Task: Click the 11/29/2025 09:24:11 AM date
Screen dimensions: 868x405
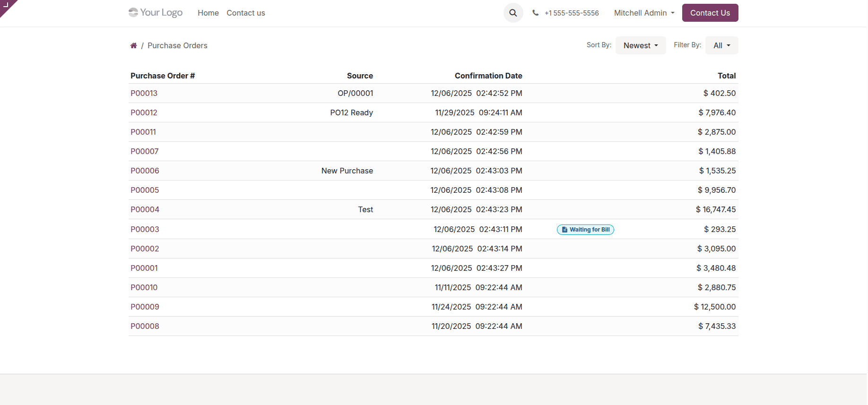Action: 478,112
